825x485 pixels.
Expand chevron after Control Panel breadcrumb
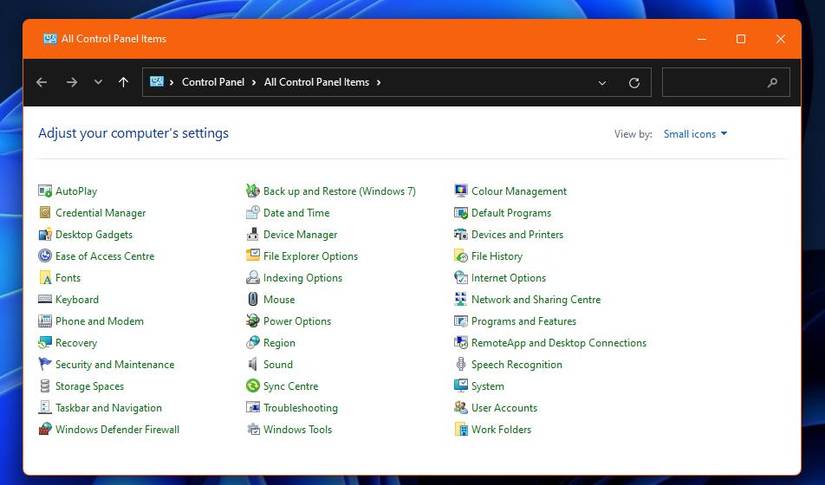[254, 82]
